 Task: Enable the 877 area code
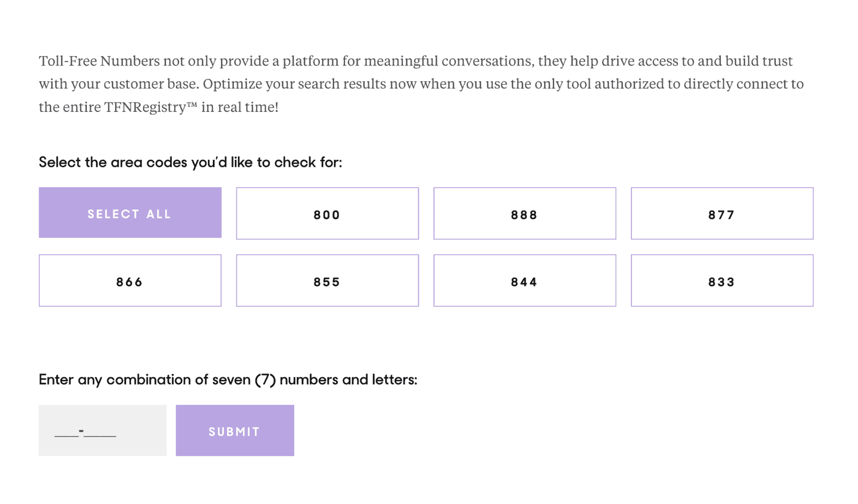pos(722,214)
